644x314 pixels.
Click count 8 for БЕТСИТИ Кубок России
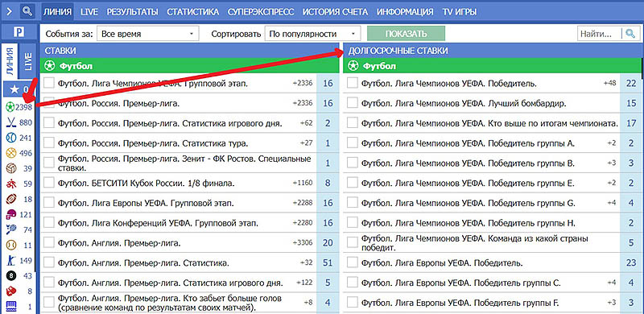pyautogui.click(x=328, y=183)
